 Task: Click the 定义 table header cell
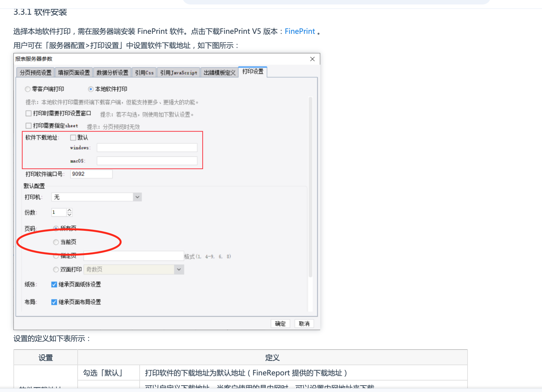[x=272, y=358]
